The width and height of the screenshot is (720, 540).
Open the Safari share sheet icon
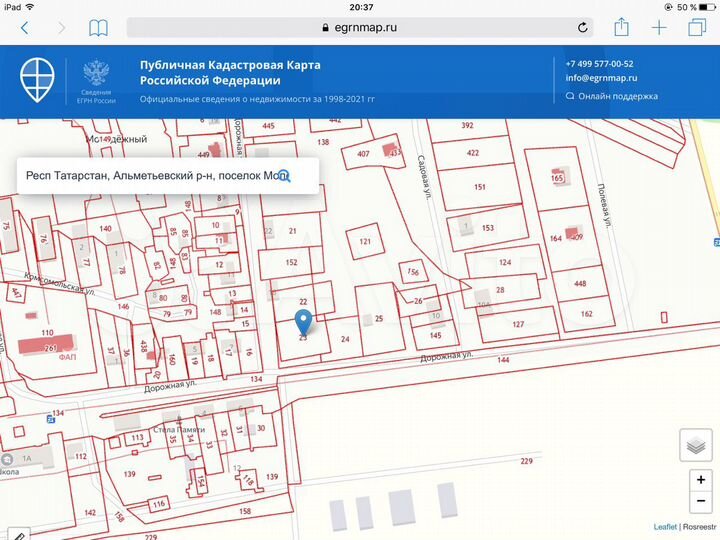(621, 28)
